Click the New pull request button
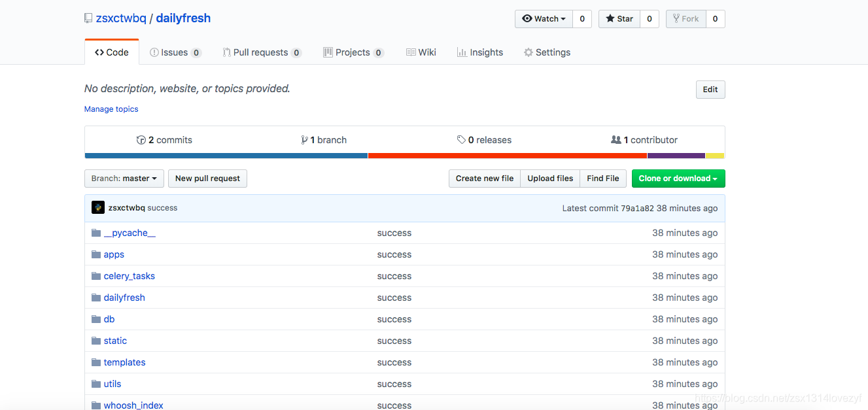This screenshot has height=410, width=868. (x=207, y=179)
